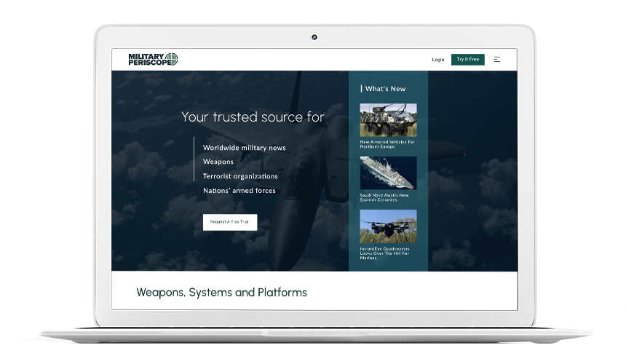Viewport: 626px width, 364px height.
Task: Read New Armored Vehicles For Northern Europe
Action: [387, 144]
